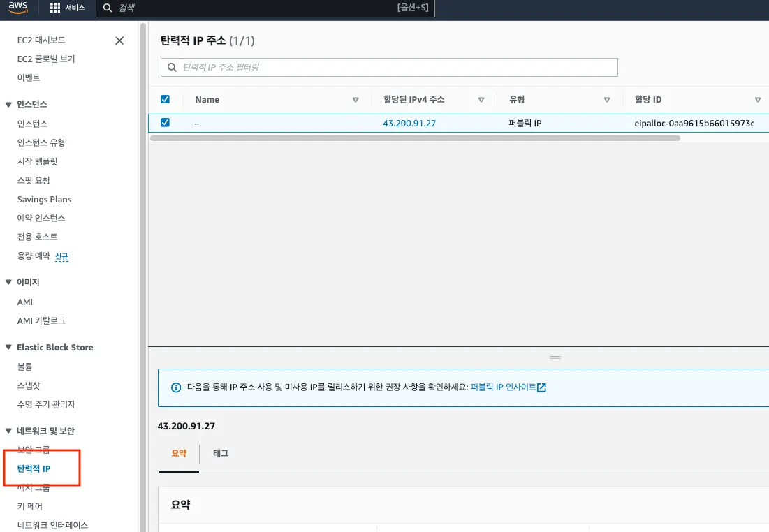Open 스팟 요청 page
The width and height of the screenshot is (769, 532).
pos(34,180)
